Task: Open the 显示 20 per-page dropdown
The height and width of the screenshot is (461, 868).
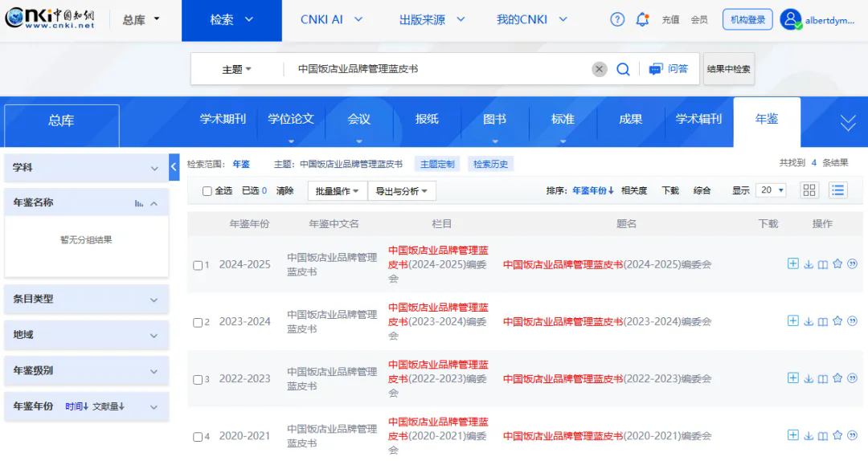Action: pyautogui.click(x=772, y=190)
